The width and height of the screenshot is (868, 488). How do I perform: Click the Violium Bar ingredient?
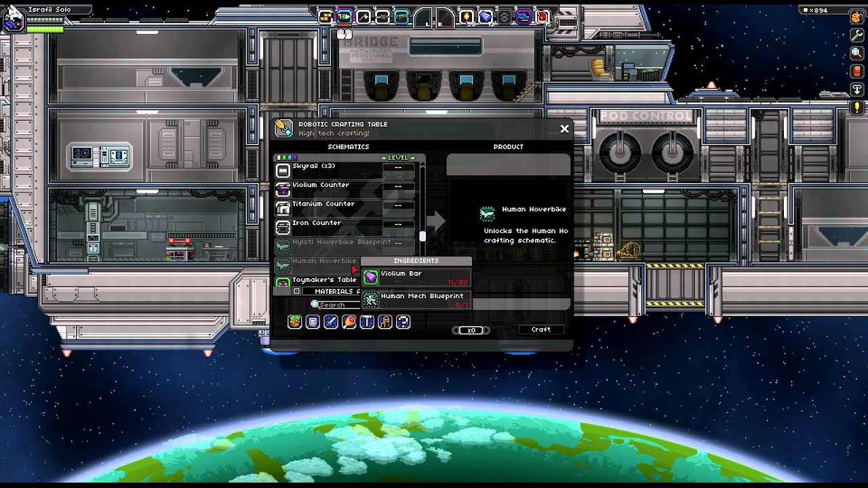tap(416, 277)
